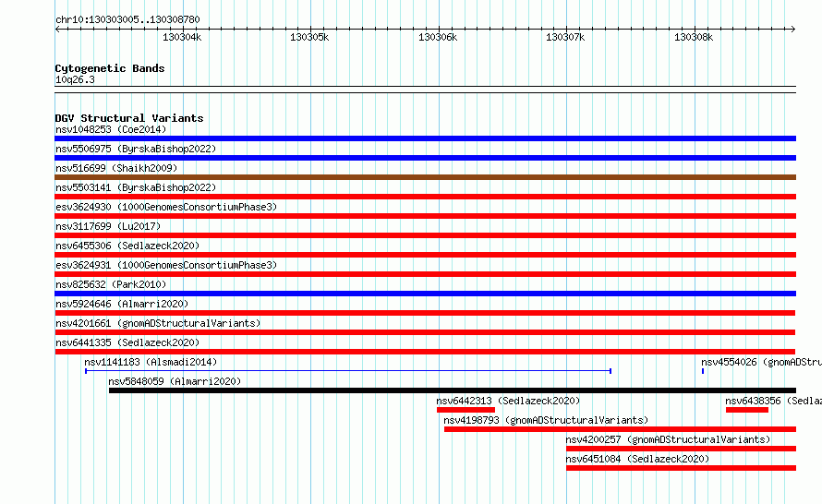822x504 pixels.
Task: Click the short red bar under nsv6438356
Action: point(747,410)
